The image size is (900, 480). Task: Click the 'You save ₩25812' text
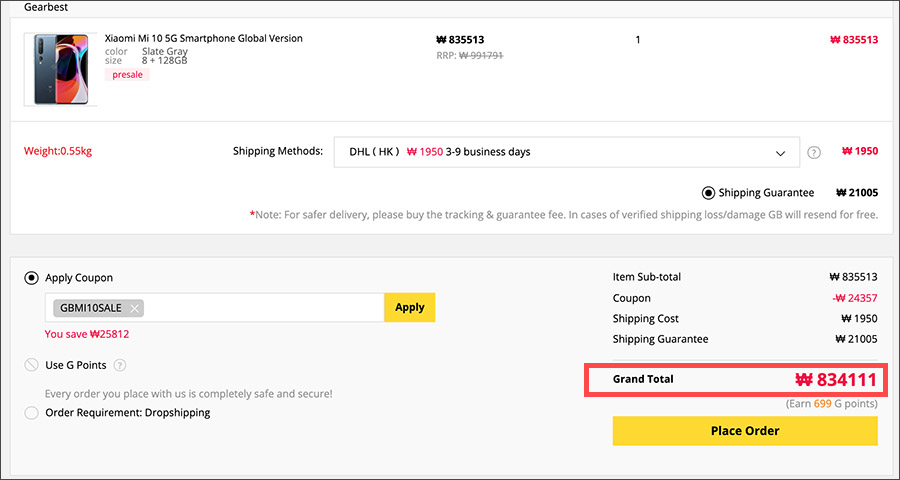click(x=87, y=334)
